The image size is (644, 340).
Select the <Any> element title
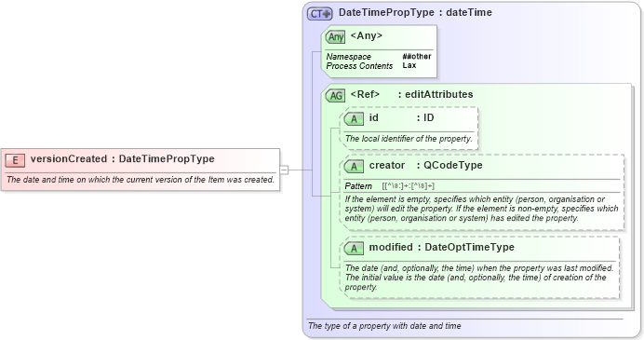pyautogui.click(x=367, y=35)
